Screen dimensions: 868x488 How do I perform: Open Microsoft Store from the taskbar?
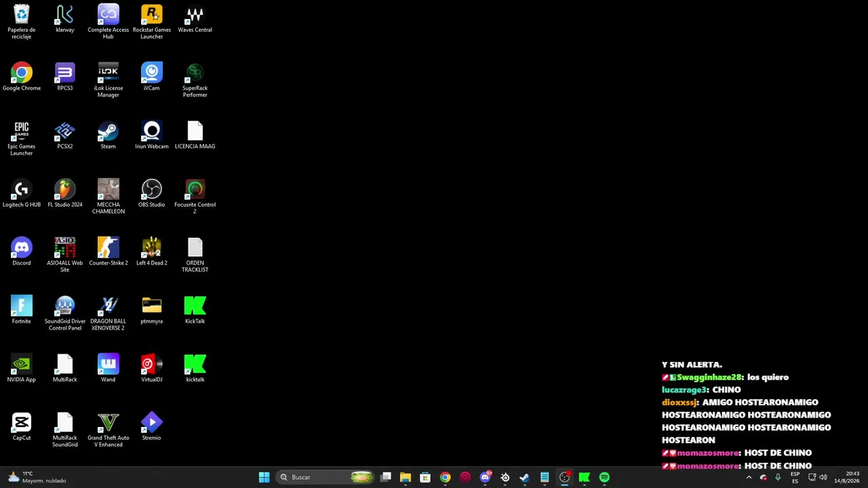click(425, 477)
